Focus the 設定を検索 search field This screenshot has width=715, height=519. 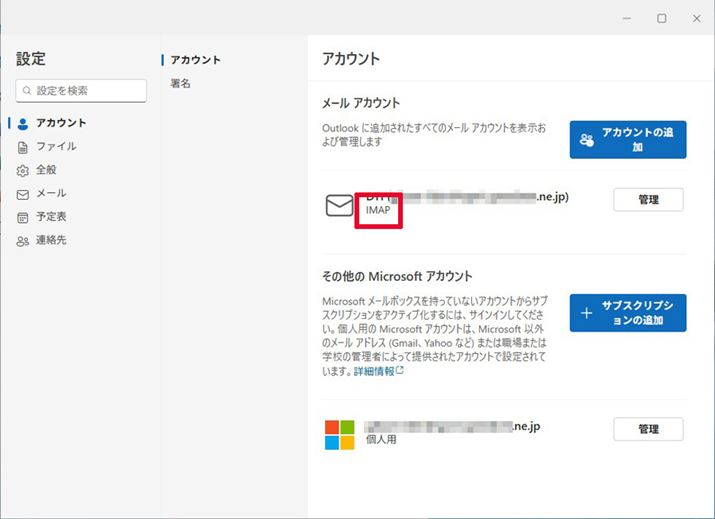(88, 91)
